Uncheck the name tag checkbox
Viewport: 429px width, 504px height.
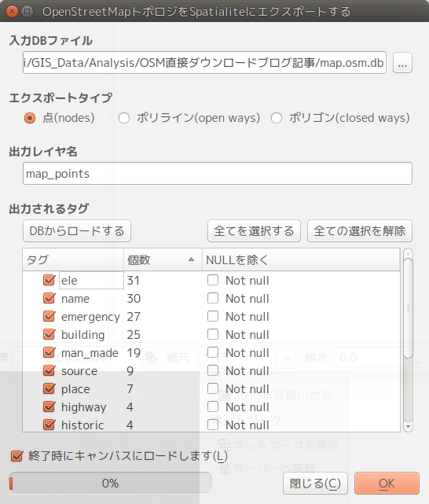point(49,298)
